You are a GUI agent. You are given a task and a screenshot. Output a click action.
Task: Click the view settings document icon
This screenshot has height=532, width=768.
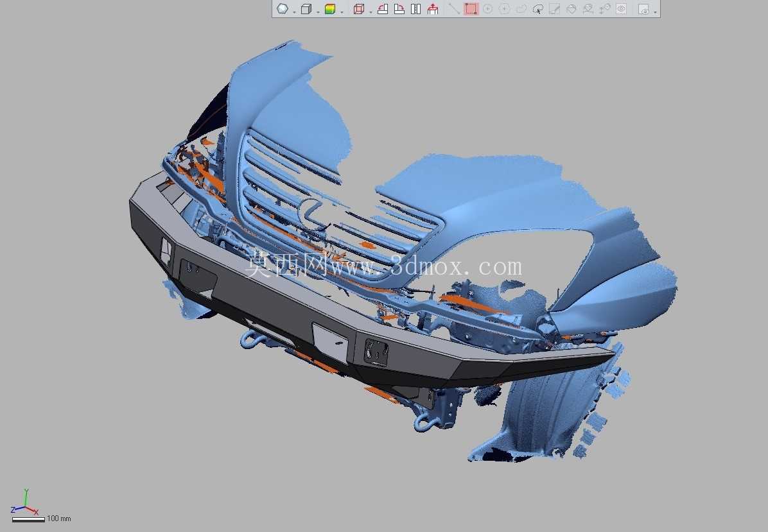click(x=643, y=9)
